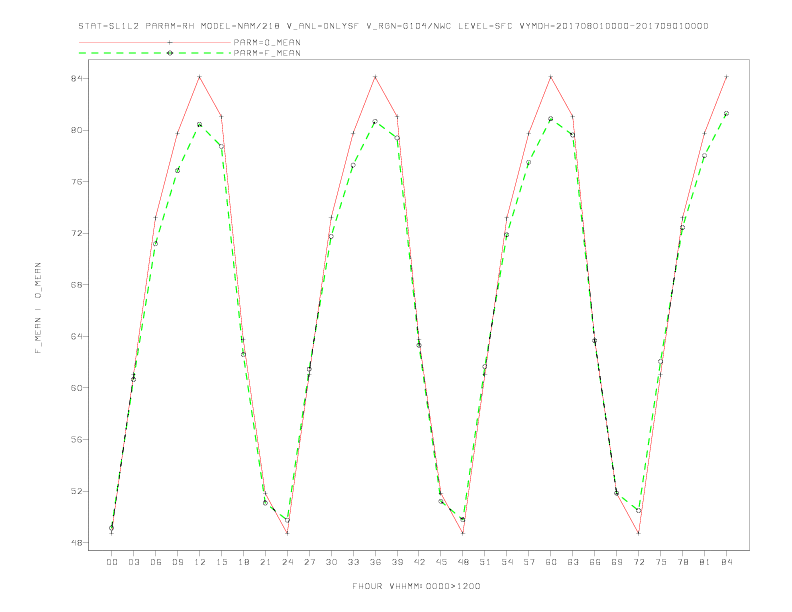
Task: Click the x-axis forecast hour label 03
Action: pyautogui.click(x=133, y=562)
